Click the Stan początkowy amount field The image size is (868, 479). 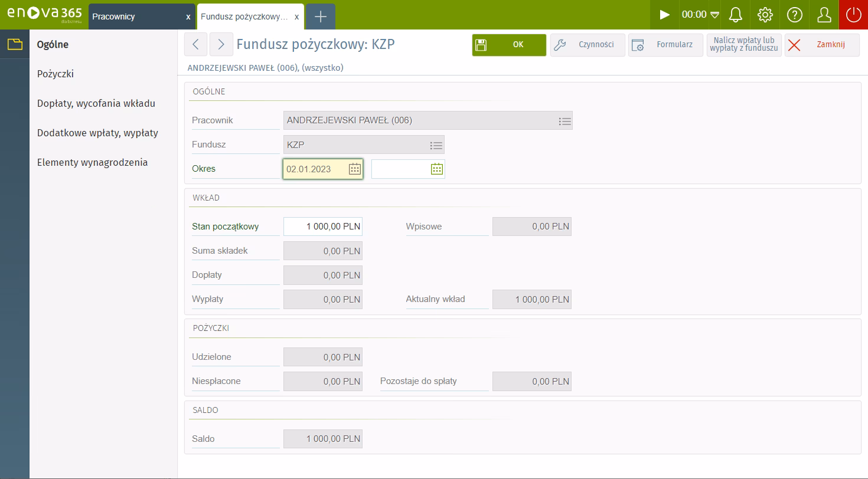[322, 227]
